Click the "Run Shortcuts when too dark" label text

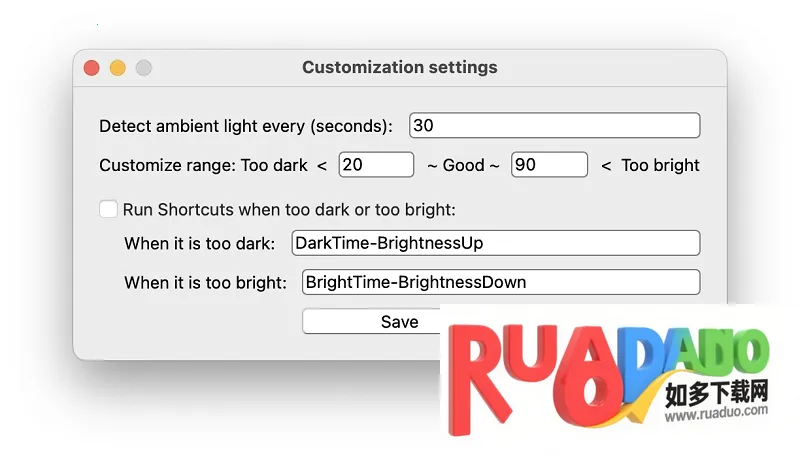click(289, 210)
